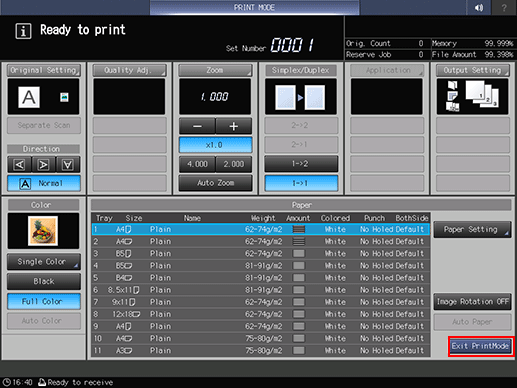The image size is (517, 388).
Task: Select the upside-down direction icon
Action: 68,164
